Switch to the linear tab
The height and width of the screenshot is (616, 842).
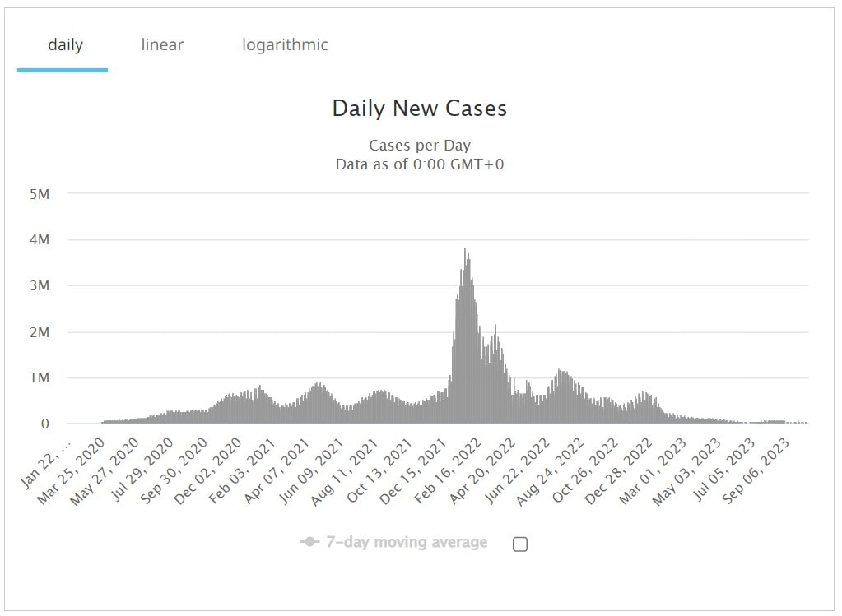161,44
